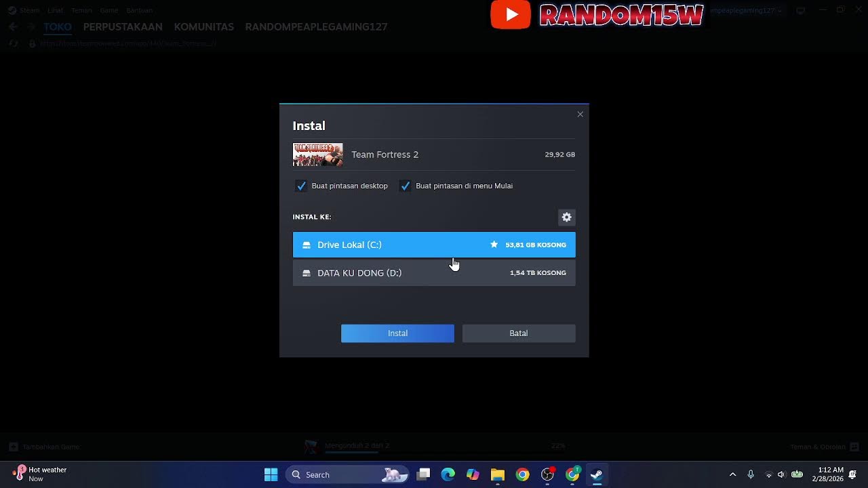The image size is (868, 488).
Task: Click the 29,92 GB size text
Action: point(559,155)
